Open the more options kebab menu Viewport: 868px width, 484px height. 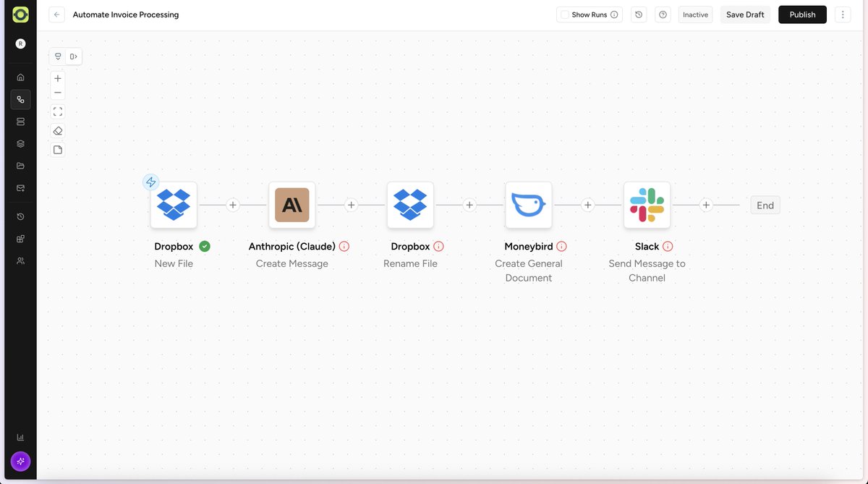843,14
